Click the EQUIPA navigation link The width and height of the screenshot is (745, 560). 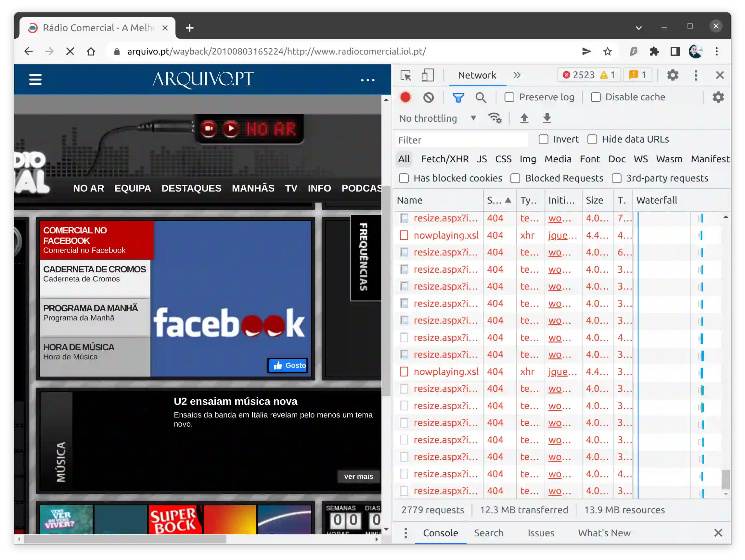coord(132,188)
